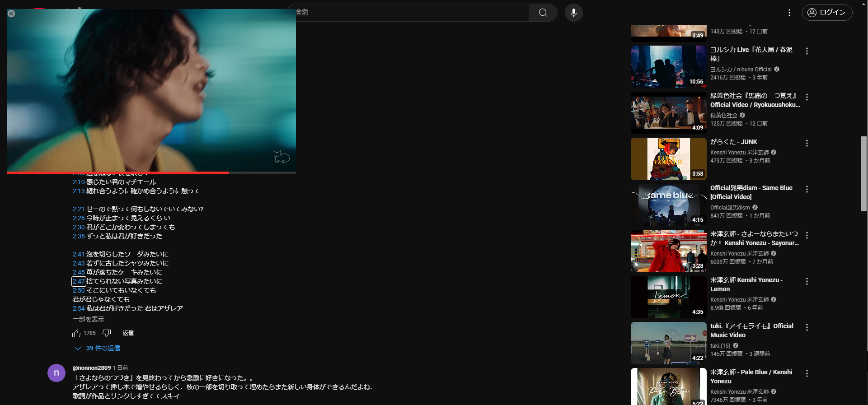Seek on the mini player red progress bar

[151, 172]
